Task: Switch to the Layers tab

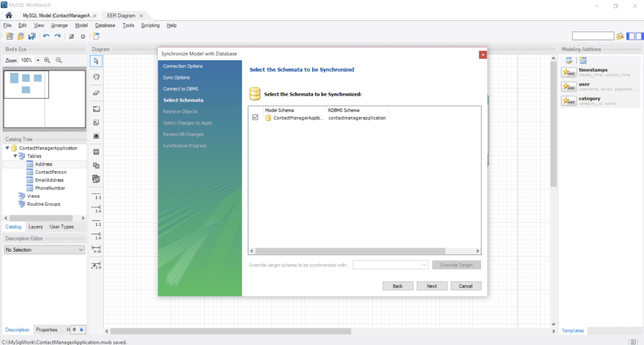Action: tap(35, 227)
